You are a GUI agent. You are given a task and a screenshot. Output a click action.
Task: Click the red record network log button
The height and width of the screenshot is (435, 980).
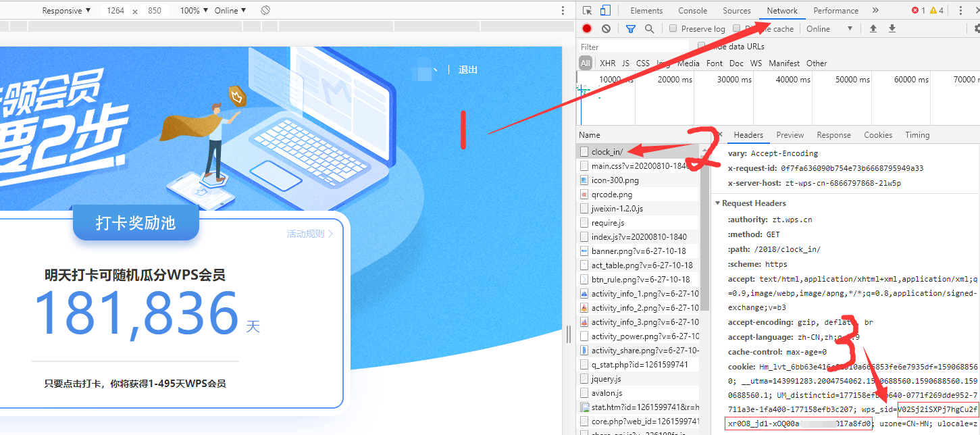click(x=587, y=28)
